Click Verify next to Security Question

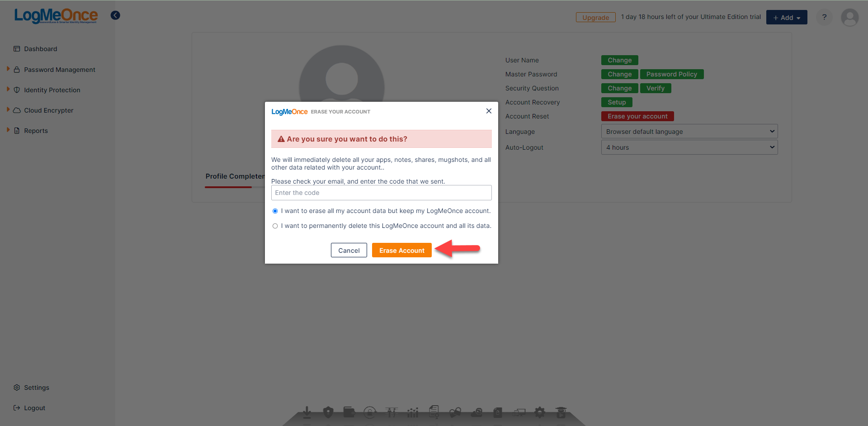click(656, 88)
